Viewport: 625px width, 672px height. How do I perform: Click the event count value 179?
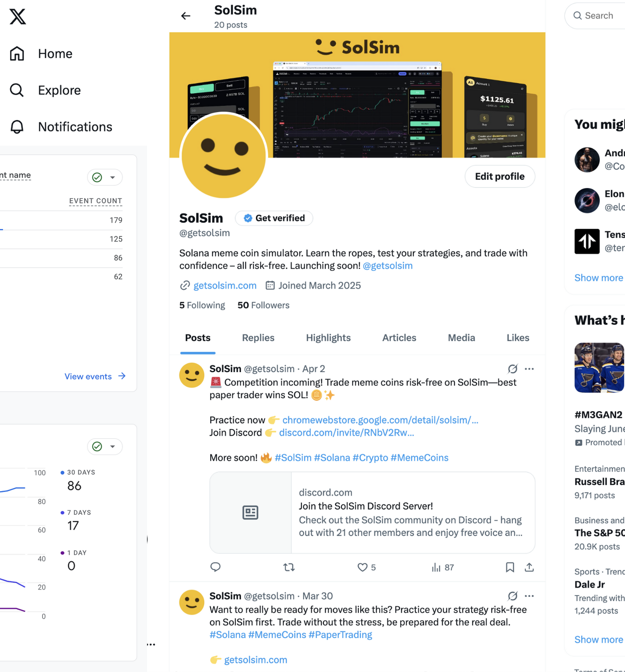tap(116, 220)
